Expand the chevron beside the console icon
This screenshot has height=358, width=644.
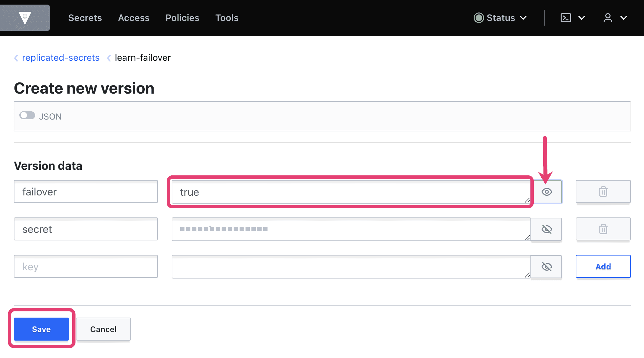pos(582,18)
